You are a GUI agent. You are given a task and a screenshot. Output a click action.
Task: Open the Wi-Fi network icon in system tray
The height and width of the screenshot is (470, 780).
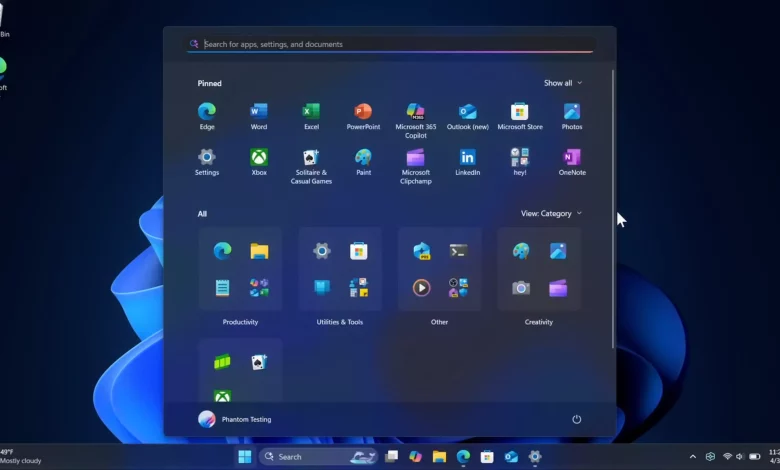click(727, 456)
